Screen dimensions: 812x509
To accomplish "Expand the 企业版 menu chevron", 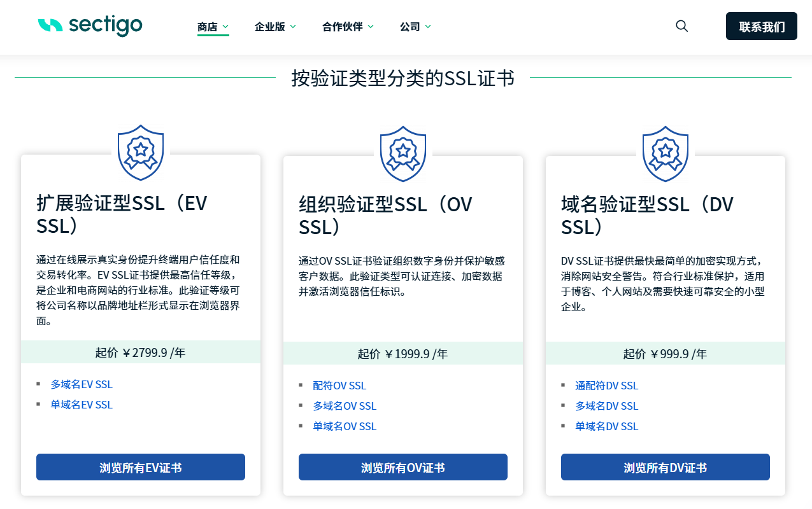I will tap(293, 27).
